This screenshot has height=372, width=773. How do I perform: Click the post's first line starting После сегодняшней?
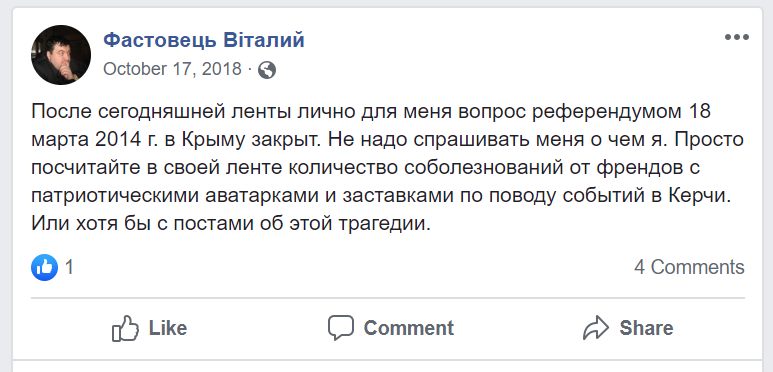(x=371, y=112)
